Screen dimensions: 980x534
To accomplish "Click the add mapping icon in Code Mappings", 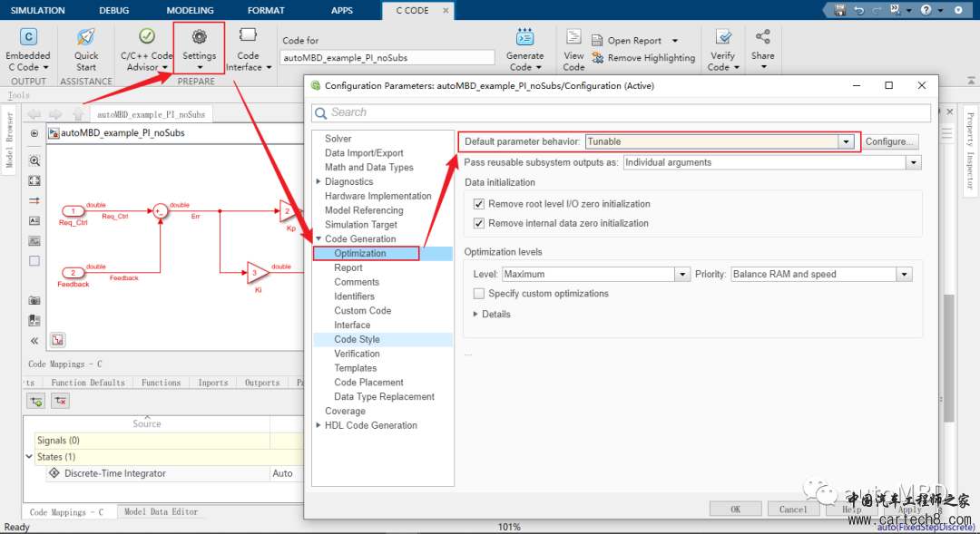I will pyautogui.click(x=36, y=401).
